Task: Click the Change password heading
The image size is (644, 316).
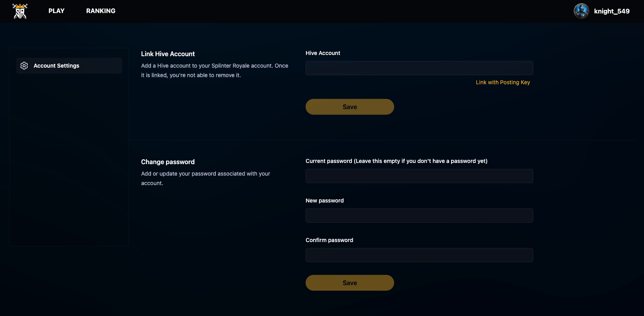Action: pyautogui.click(x=168, y=162)
